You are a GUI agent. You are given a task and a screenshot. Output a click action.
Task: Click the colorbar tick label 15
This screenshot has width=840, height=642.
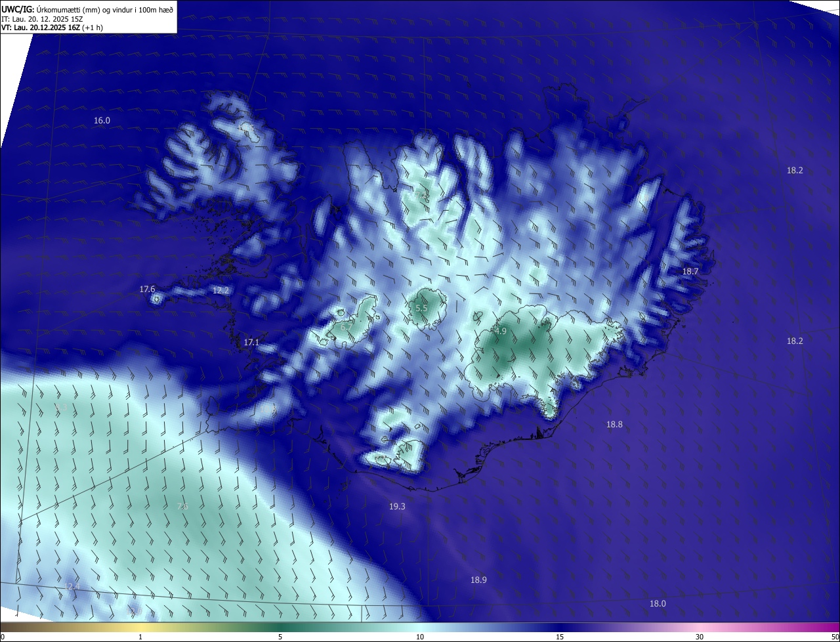coord(560,637)
